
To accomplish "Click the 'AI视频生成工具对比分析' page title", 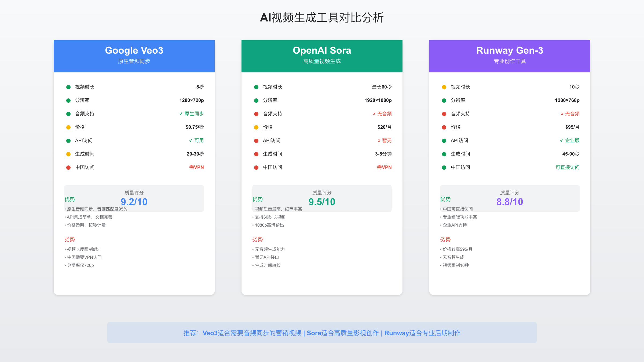I will pos(322,18).
